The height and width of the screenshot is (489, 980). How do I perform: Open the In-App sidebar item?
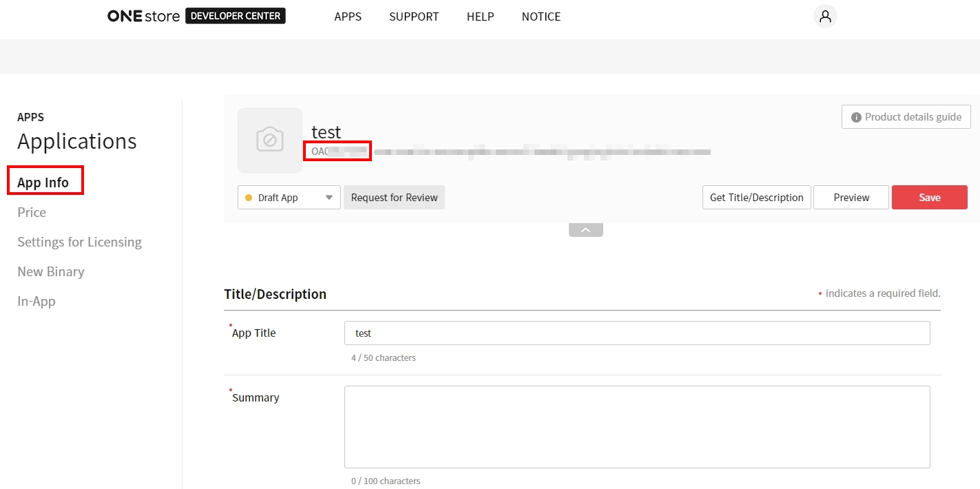[37, 301]
